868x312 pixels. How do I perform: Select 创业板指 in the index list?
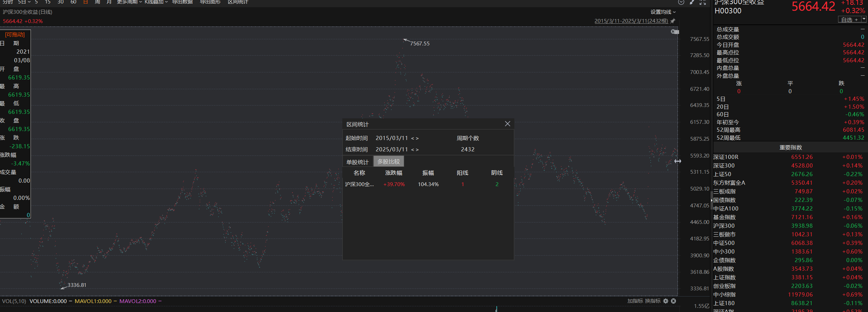click(724, 286)
